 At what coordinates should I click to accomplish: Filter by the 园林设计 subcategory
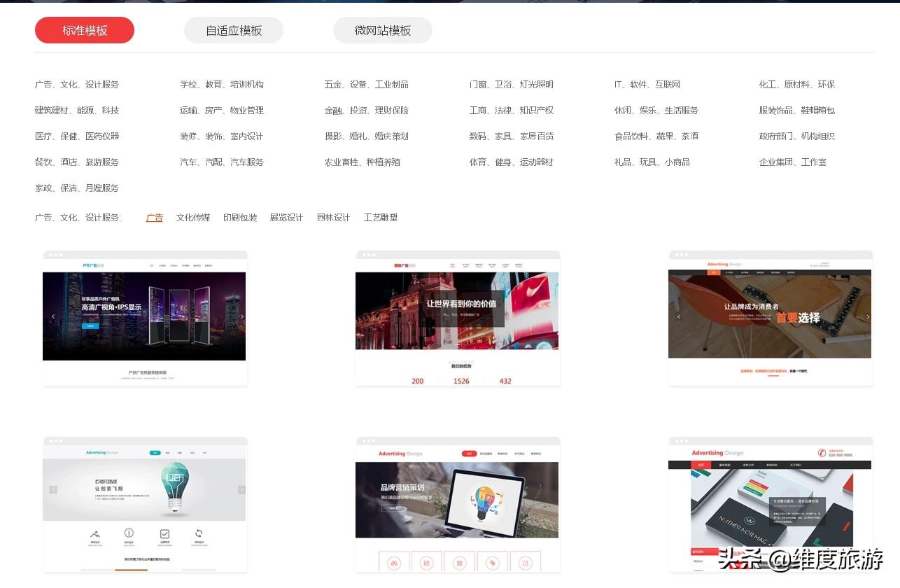point(333,218)
